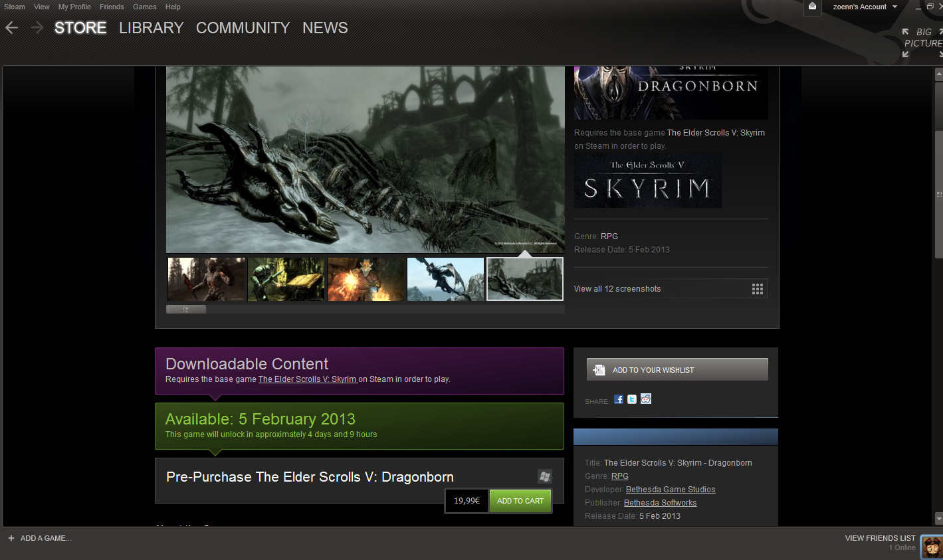Click the large dragon skeleton screenshot
The image size is (943, 560).
point(365,159)
